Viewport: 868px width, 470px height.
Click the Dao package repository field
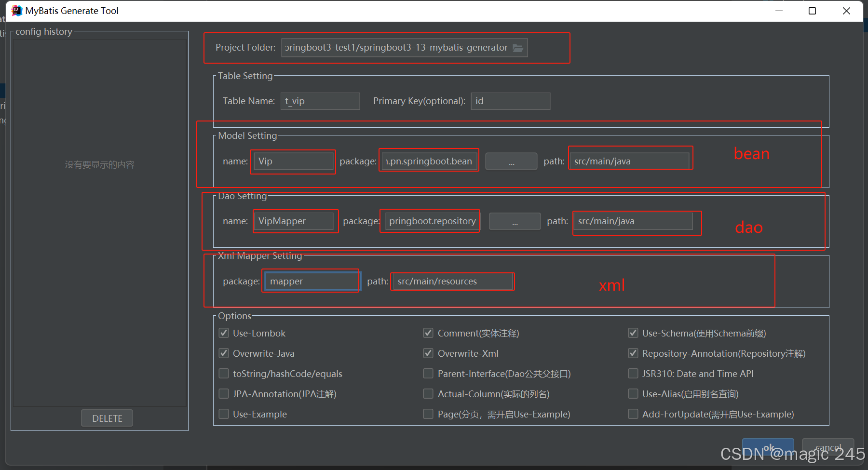(x=433, y=221)
